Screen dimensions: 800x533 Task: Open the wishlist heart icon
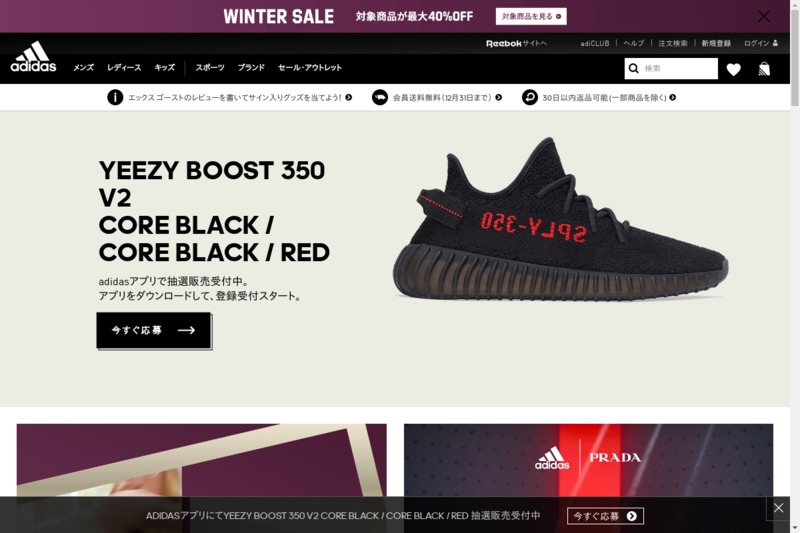(x=733, y=69)
